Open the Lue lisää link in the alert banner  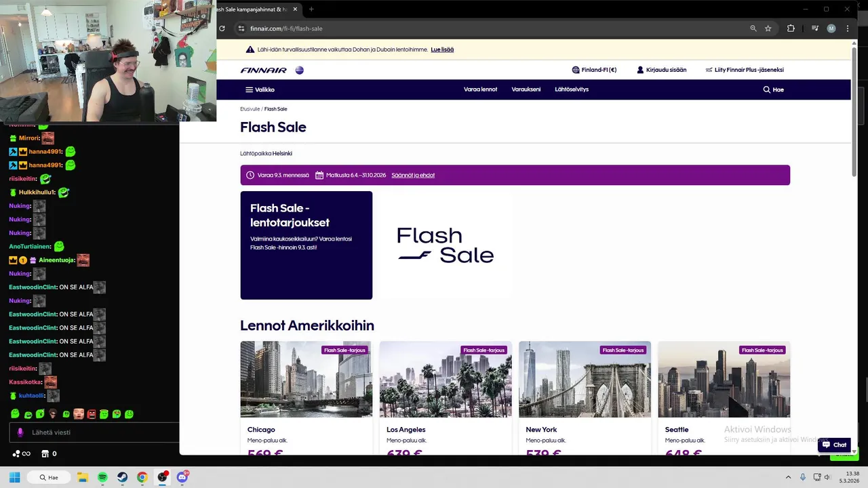[x=442, y=49]
